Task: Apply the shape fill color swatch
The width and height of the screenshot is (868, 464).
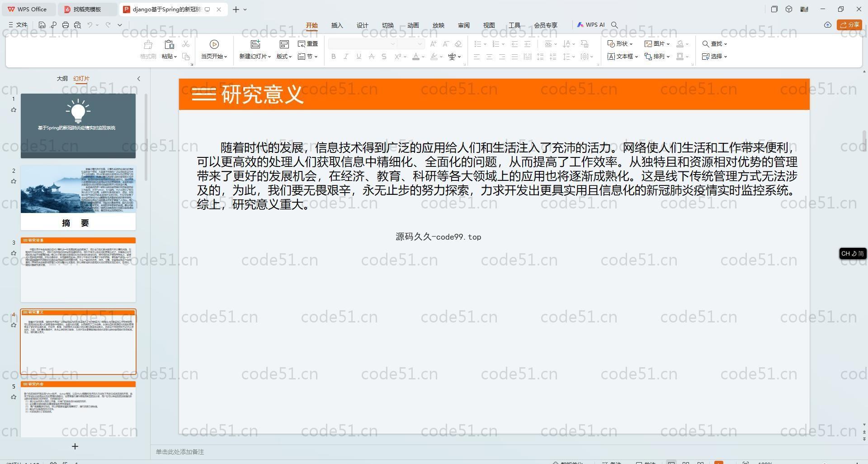Action: tap(680, 44)
